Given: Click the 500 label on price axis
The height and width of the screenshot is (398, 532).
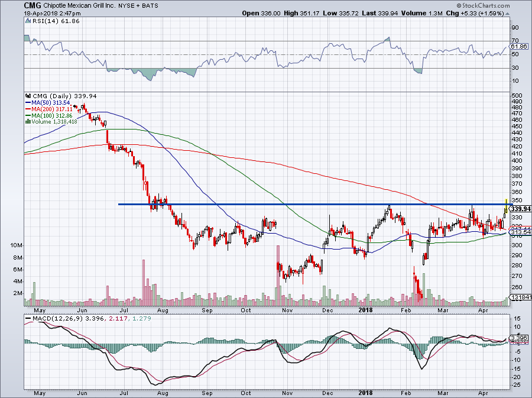Looking at the screenshot, I should [517, 96].
